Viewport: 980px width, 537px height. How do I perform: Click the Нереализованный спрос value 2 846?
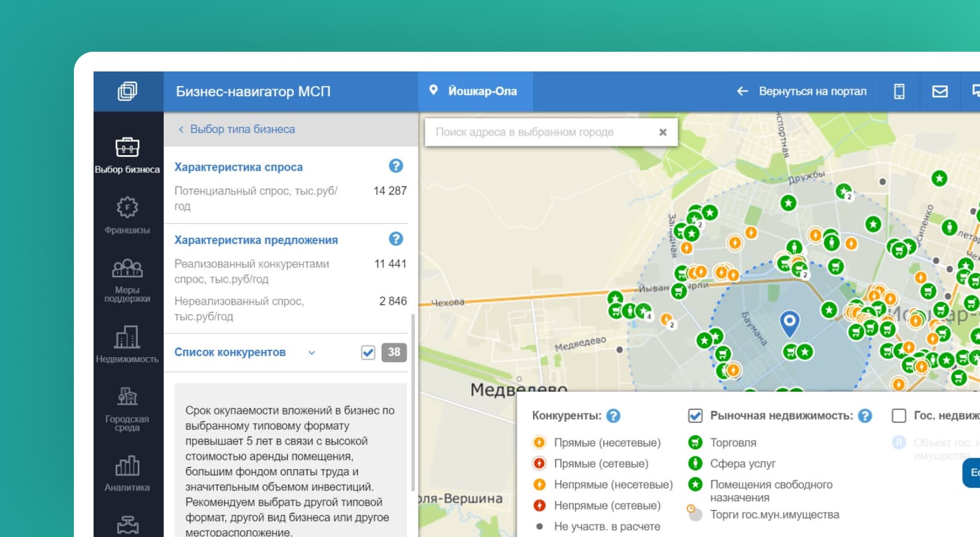tap(393, 301)
